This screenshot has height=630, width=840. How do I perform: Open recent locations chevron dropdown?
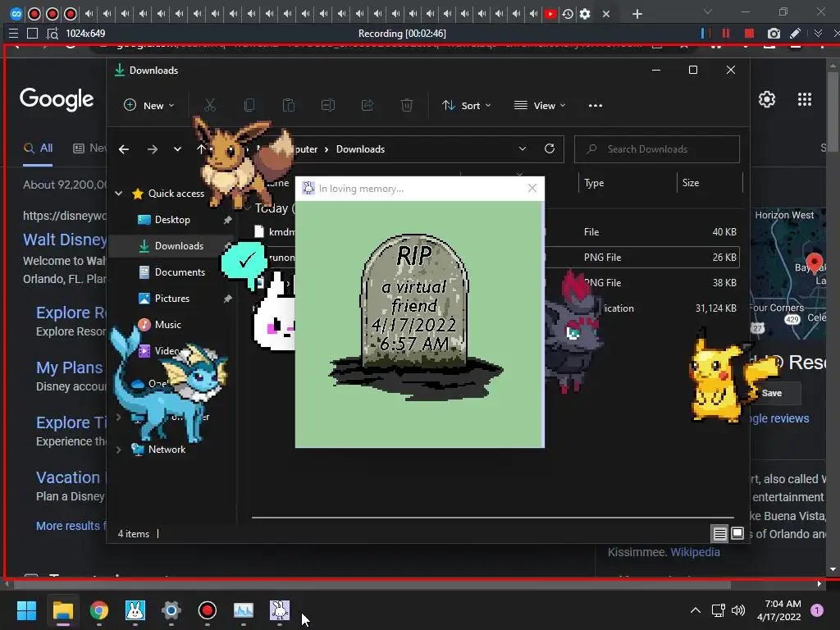coord(177,149)
